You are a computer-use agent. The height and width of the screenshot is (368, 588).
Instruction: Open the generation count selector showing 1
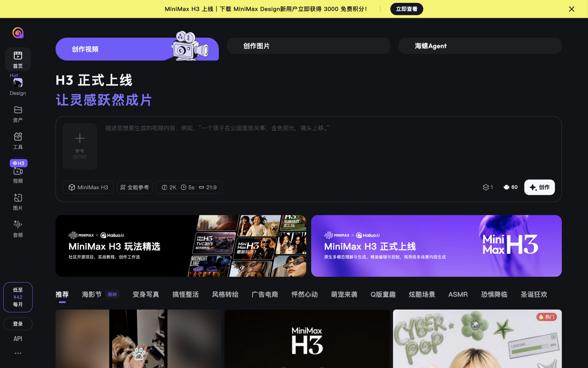[x=488, y=187]
